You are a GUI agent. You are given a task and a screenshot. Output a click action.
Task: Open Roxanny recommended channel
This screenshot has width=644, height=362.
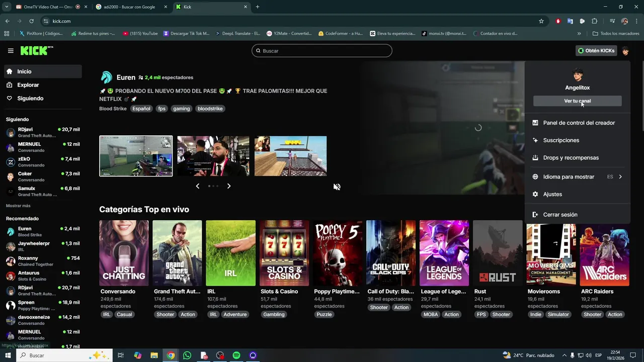(43, 261)
